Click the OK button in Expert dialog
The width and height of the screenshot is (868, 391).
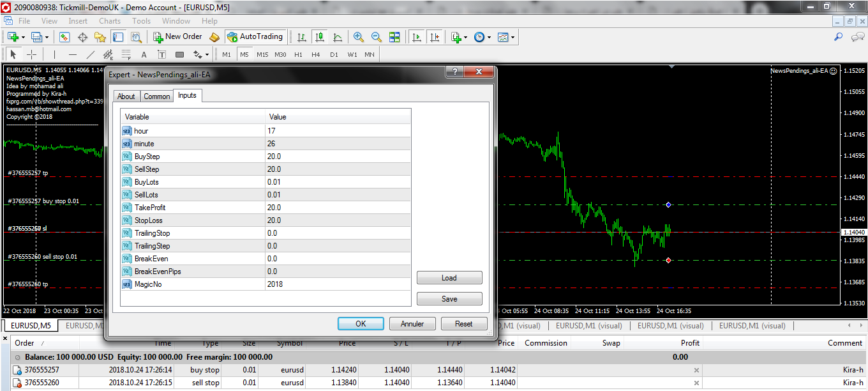coord(361,324)
